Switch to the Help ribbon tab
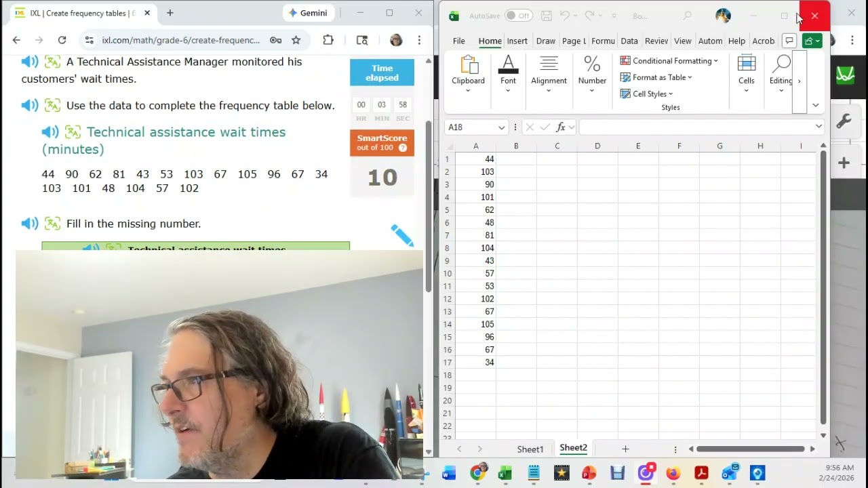The height and width of the screenshot is (488, 868). click(x=736, y=41)
